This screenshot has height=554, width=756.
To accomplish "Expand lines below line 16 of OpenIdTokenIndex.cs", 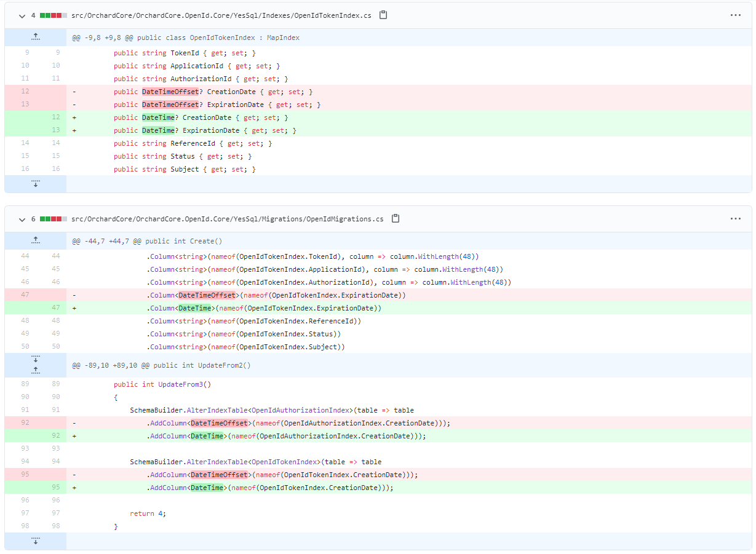I will tap(36, 184).
